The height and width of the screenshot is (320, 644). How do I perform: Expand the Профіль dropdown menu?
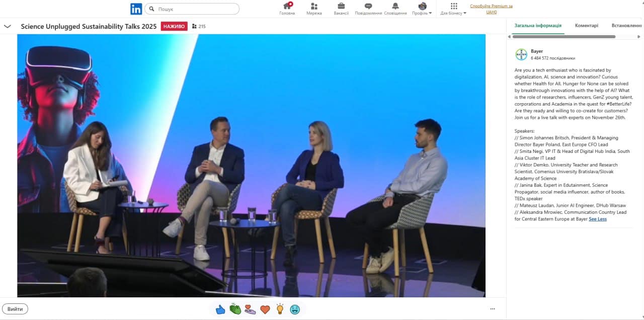pyautogui.click(x=422, y=9)
